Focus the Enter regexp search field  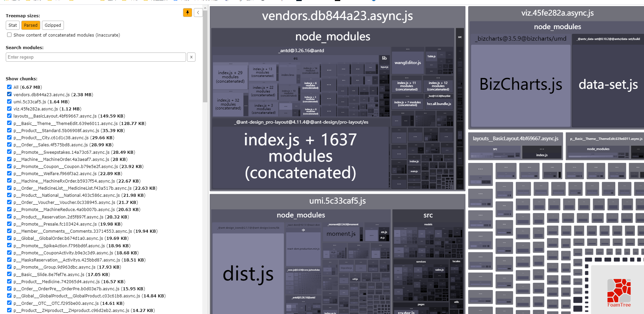coord(96,57)
